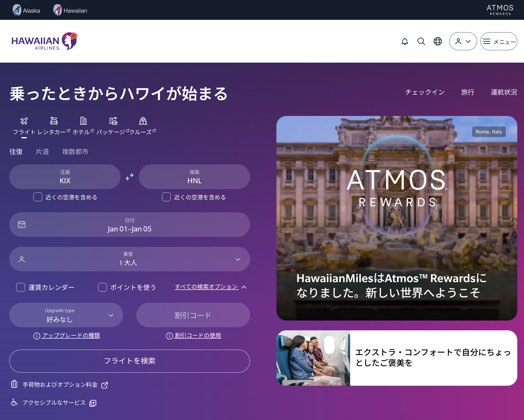Open the チェックイン check-in link
524x420 pixels.
coord(425,92)
